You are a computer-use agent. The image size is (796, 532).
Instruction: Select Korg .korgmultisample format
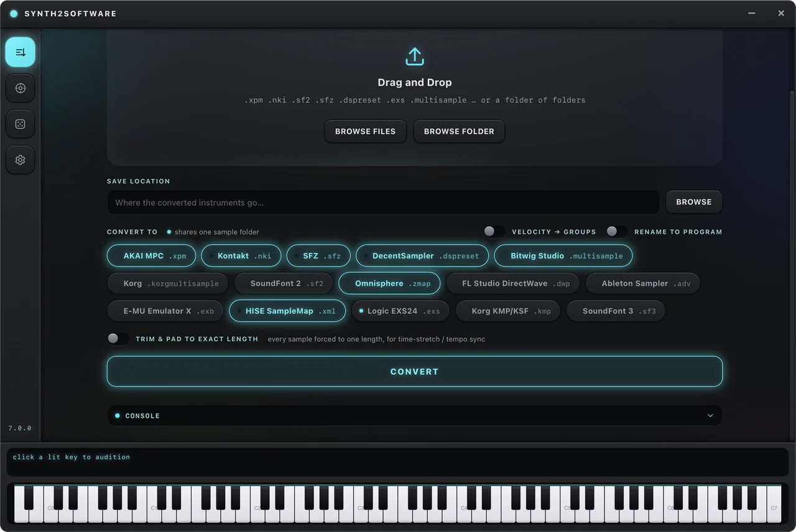pos(168,283)
